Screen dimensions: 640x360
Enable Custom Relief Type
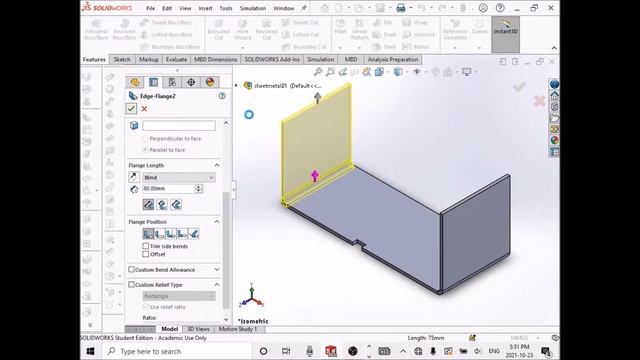point(131,284)
